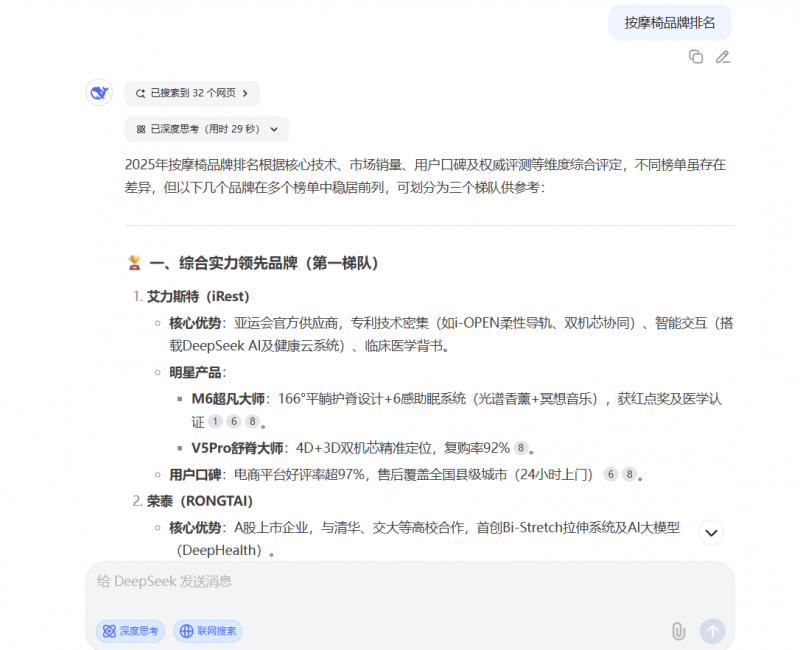Send message with the arrow button

(713, 631)
